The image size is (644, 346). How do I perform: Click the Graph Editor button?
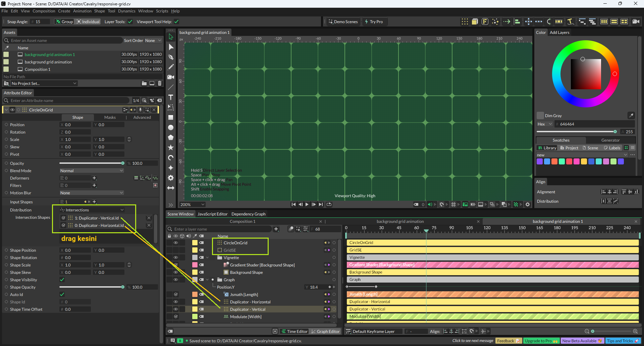[x=325, y=331]
